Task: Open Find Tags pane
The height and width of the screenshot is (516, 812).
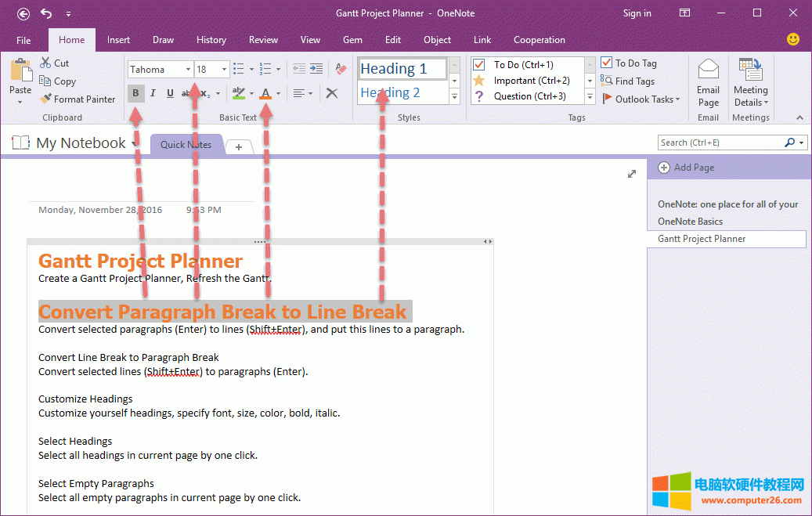Action: coord(627,81)
